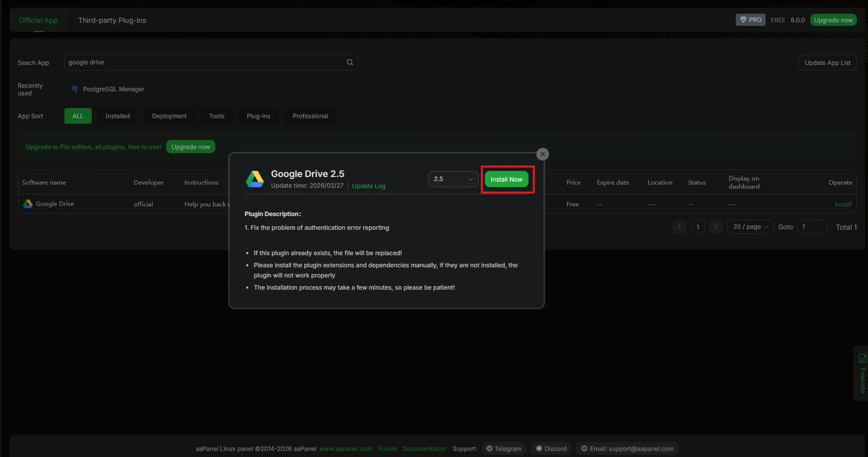The width and height of the screenshot is (868, 457).
Task: Click the Search App input field
Action: [205, 62]
